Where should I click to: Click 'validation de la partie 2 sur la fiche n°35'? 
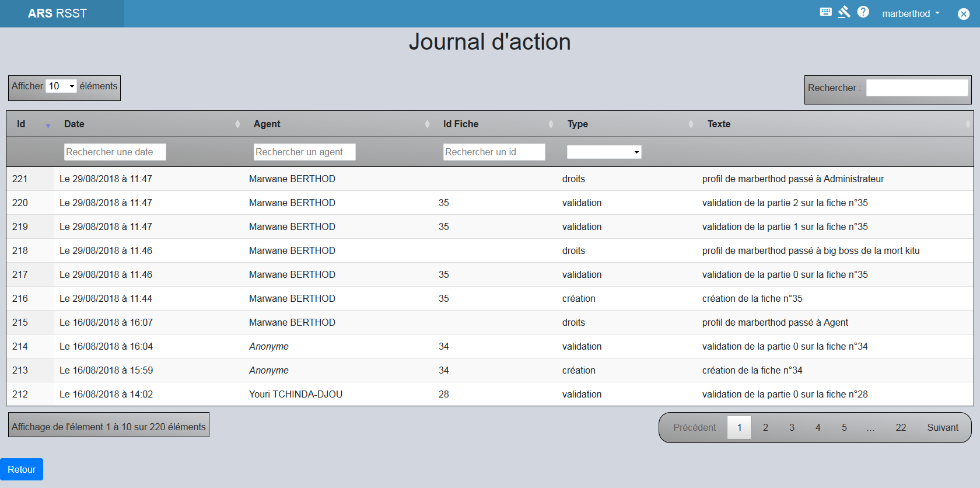(x=785, y=203)
